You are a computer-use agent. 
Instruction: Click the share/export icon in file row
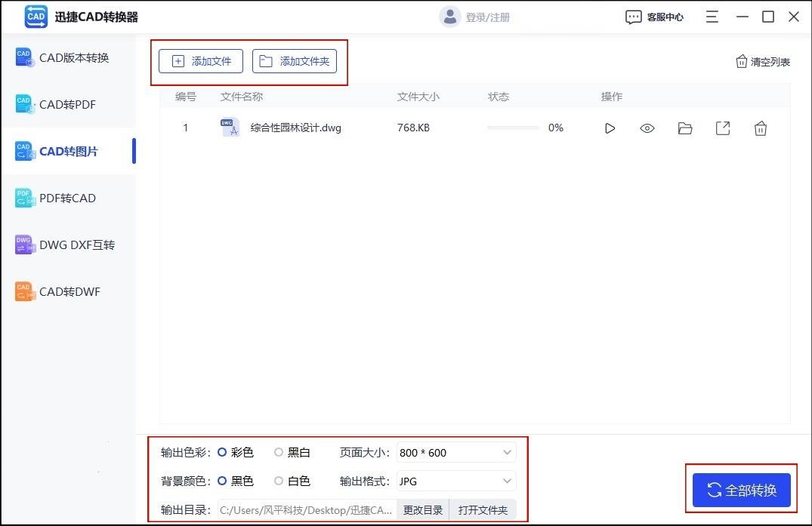pyautogui.click(x=723, y=128)
